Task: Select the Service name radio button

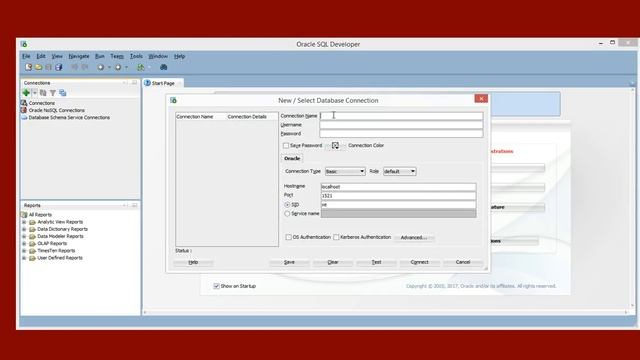Action: pos(287,213)
